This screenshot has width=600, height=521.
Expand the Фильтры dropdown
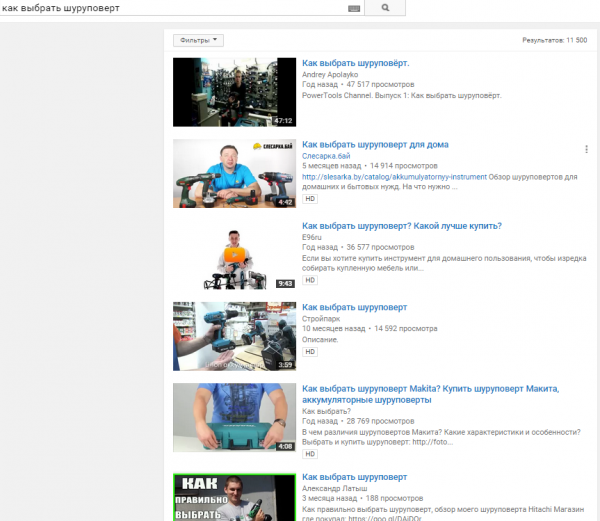tap(198, 40)
